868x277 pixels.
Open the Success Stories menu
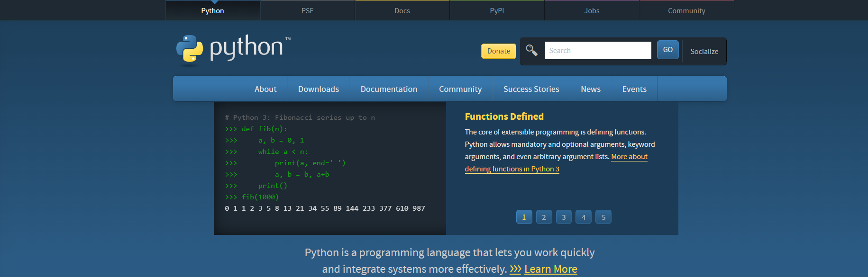531,89
